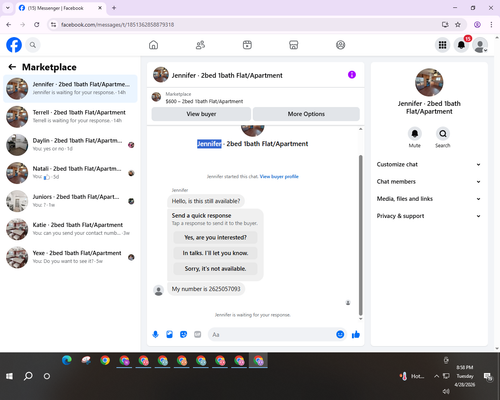This screenshot has height=400, width=500.
Task: Click message 'My number is 2625057093'
Action: [206, 289]
